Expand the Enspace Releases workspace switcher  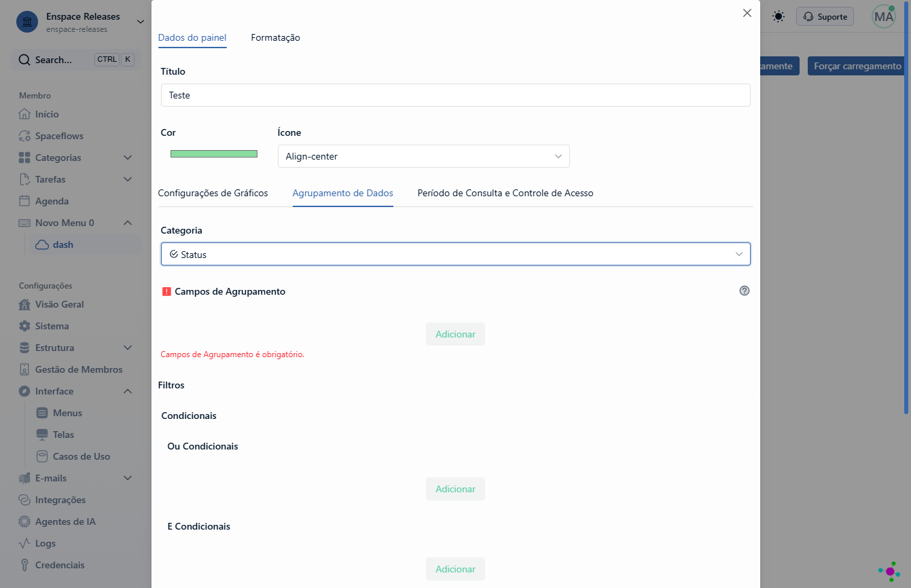tap(141, 22)
